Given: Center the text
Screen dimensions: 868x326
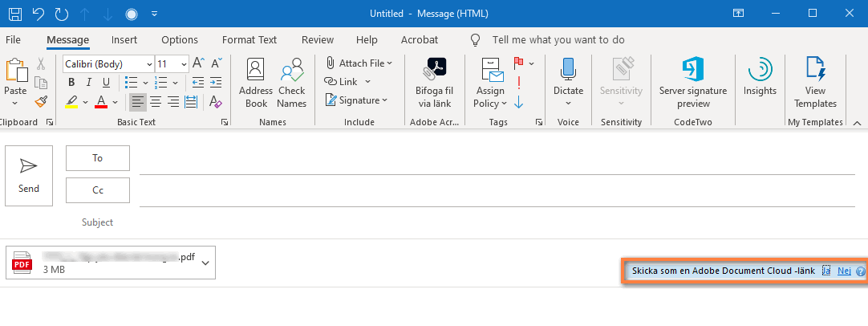Looking at the screenshot, I should pos(156,102).
